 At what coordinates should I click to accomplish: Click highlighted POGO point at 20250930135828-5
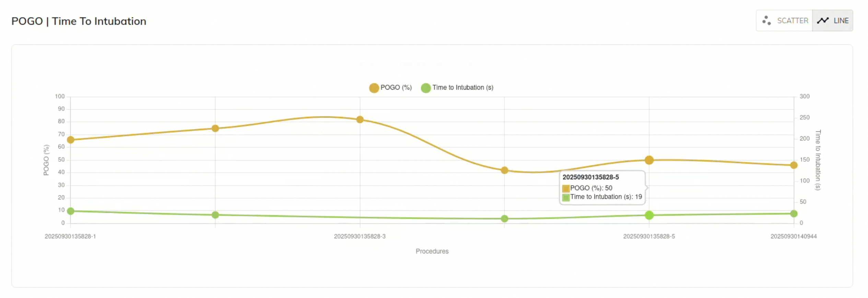click(649, 160)
